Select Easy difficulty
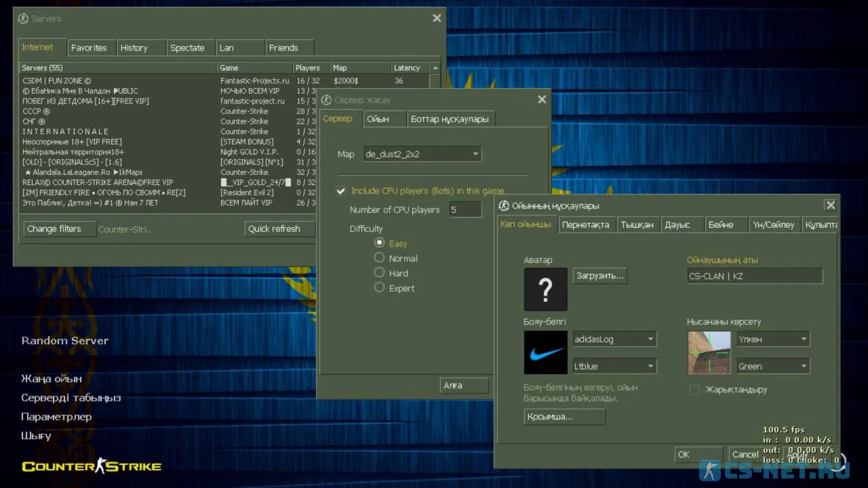The width and height of the screenshot is (868, 488). tap(380, 243)
